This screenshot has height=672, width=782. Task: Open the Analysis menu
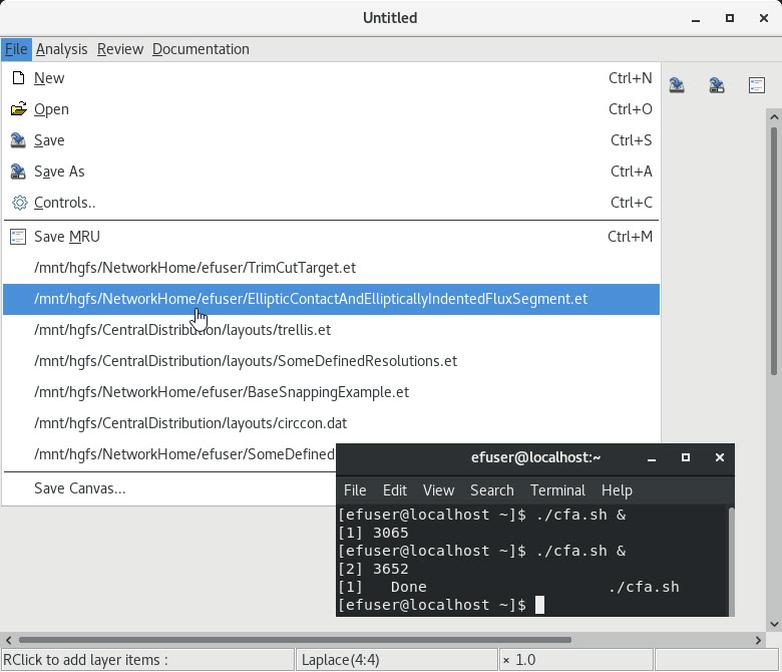61,49
